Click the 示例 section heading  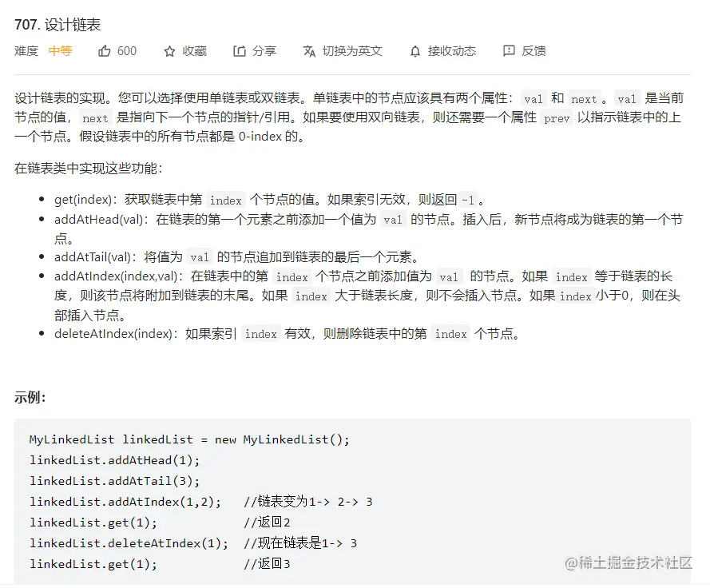click(x=30, y=397)
